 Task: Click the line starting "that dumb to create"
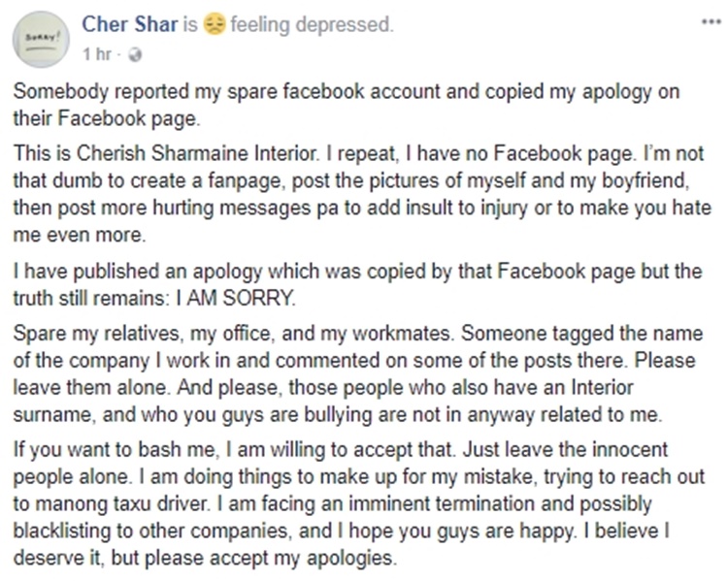[351, 180]
